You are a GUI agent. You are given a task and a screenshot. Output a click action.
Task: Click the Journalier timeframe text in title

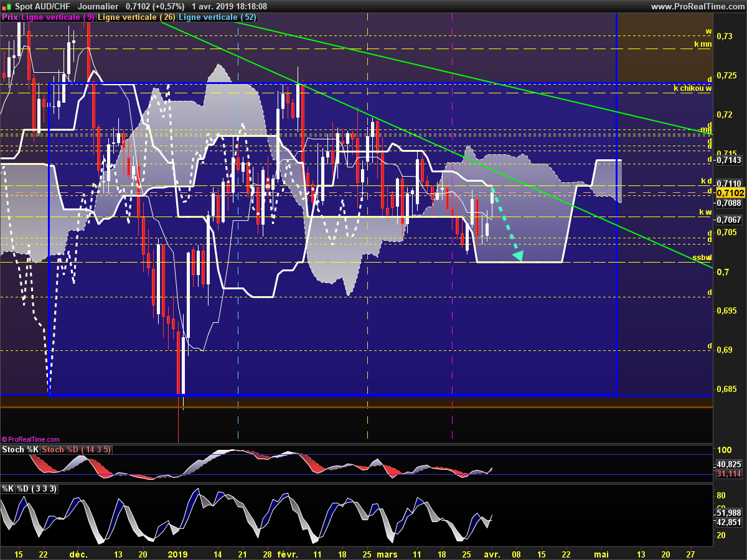pyautogui.click(x=98, y=6)
